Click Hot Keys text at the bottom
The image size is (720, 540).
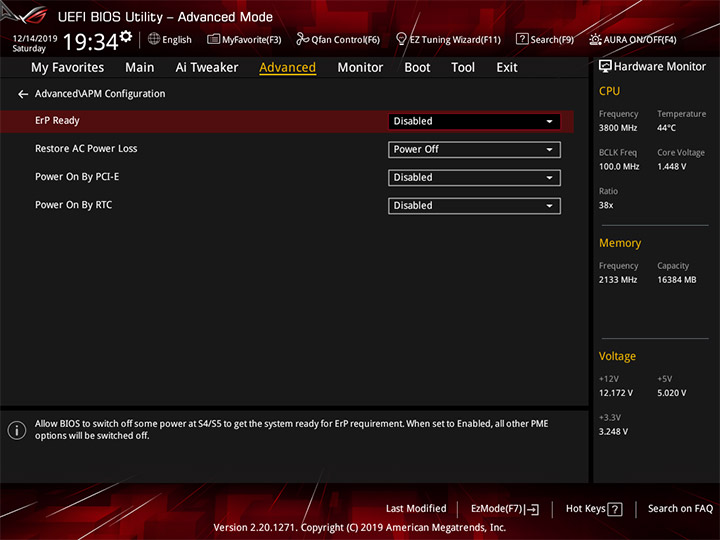[x=585, y=509]
